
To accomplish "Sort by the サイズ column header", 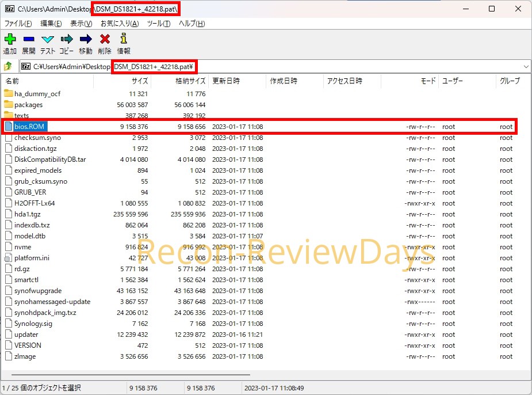I will coord(122,81).
